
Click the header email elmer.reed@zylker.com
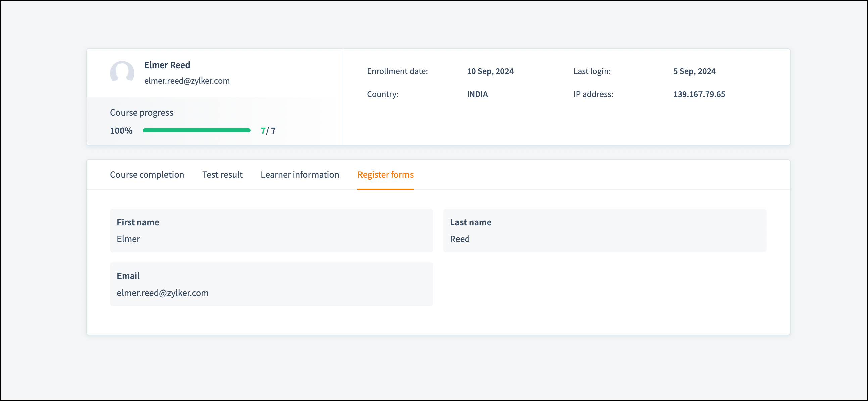click(x=187, y=81)
